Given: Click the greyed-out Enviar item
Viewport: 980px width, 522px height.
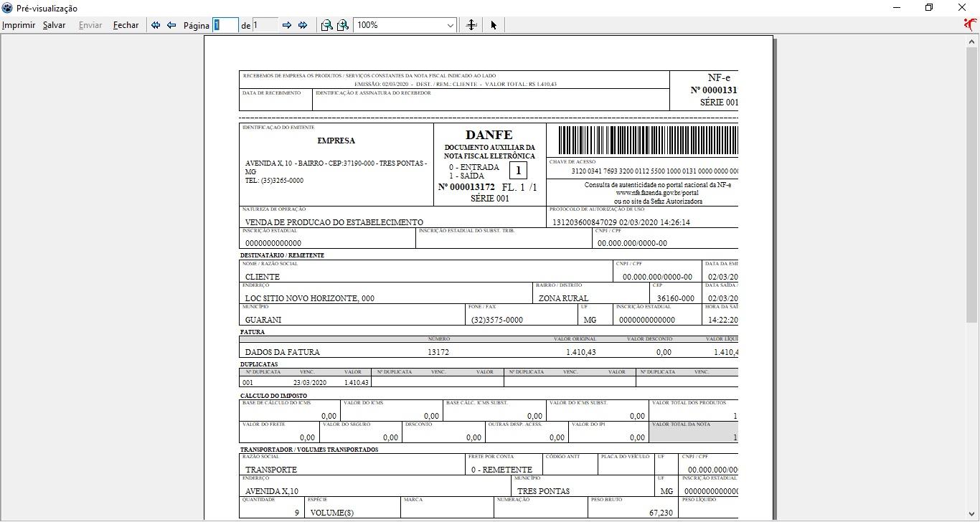Looking at the screenshot, I should pos(90,25).
